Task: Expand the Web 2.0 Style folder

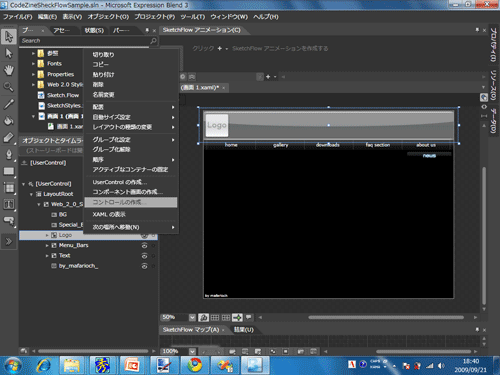Action: [x=33, y=85]
